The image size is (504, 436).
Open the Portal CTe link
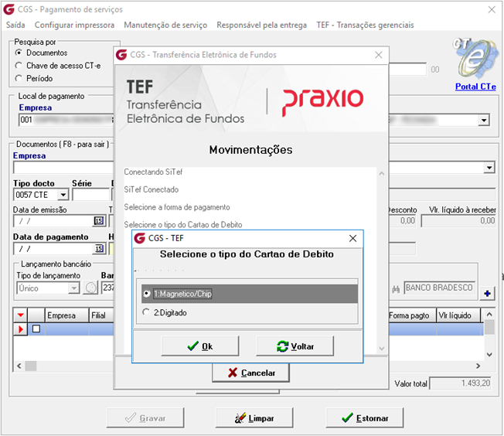(x=475, y=87)
